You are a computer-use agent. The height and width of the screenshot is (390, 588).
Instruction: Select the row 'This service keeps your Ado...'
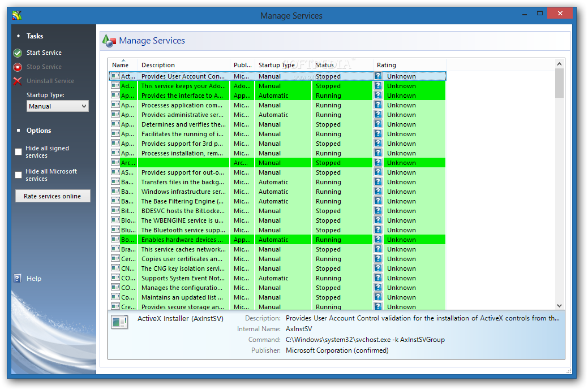[277, 86]
